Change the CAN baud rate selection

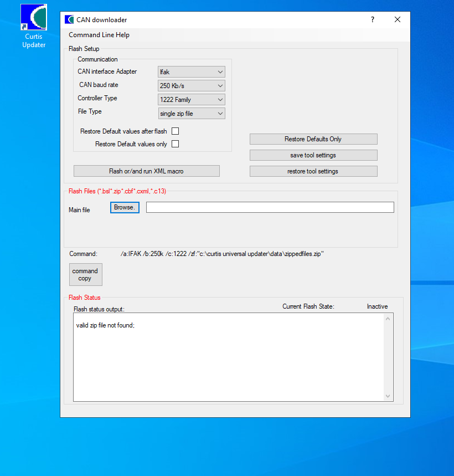(191, 85)
